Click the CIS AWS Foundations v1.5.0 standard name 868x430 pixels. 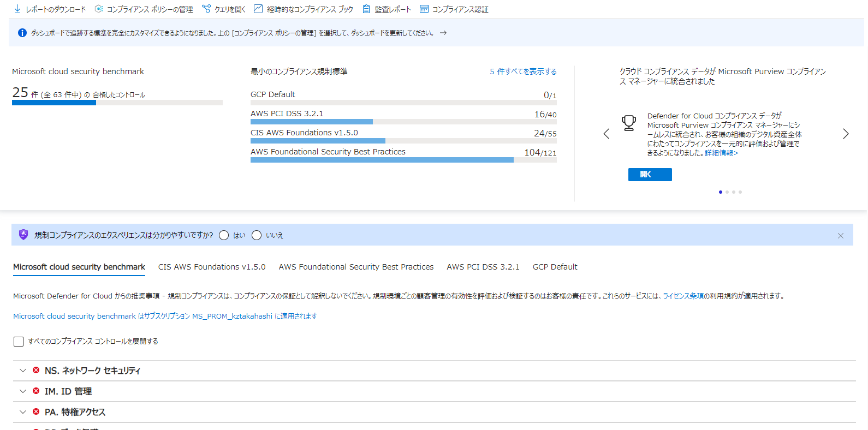(304, 133)
